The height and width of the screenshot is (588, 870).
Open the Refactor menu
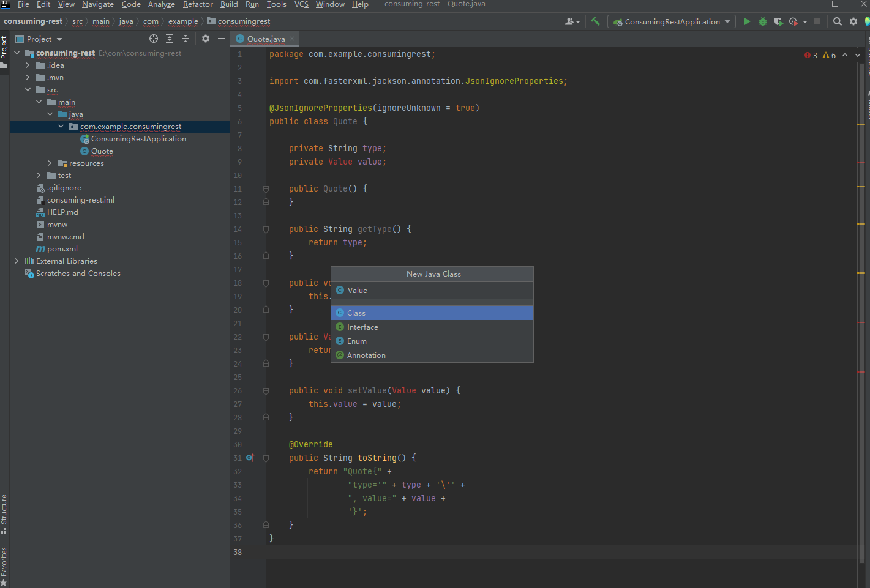pos(198,4)
